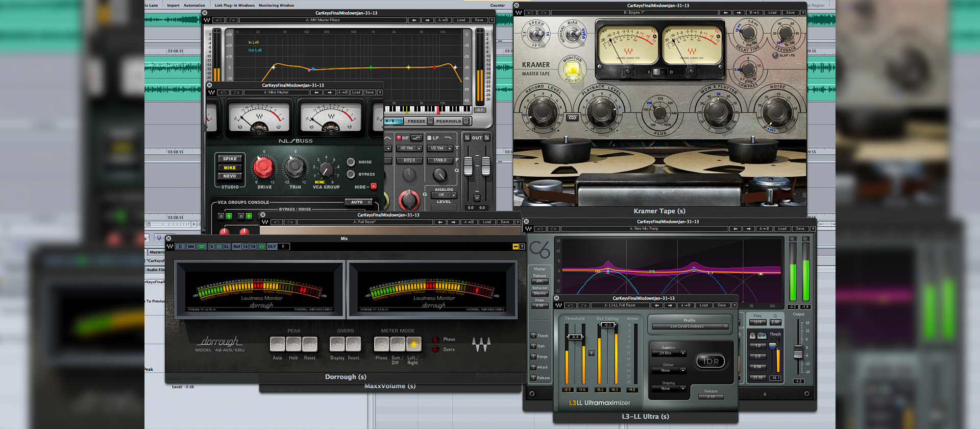Screen dimensions: 980x429
Task: Select horizontal meter layout in Dorrough
Action: coord(191,247)
